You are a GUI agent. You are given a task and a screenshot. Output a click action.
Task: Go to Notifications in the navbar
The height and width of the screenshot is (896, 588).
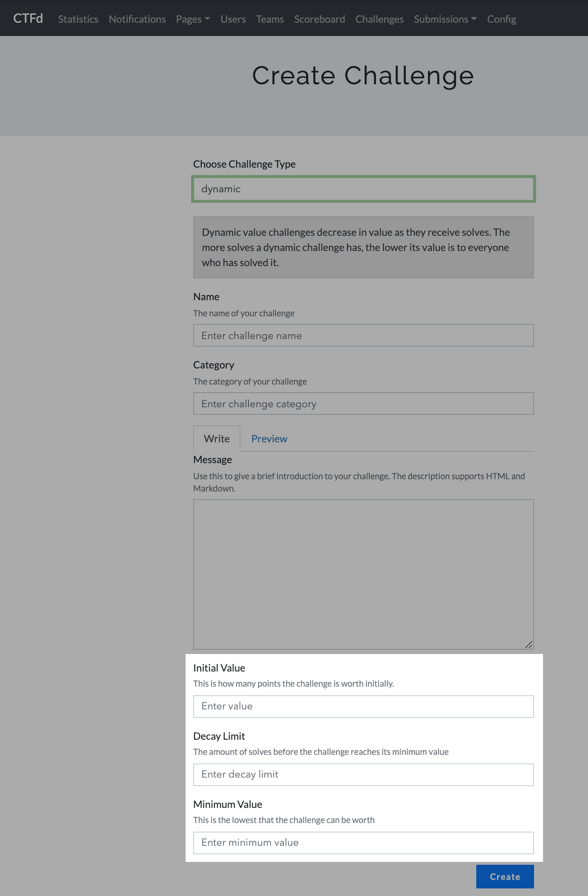[x=137, y=19]
